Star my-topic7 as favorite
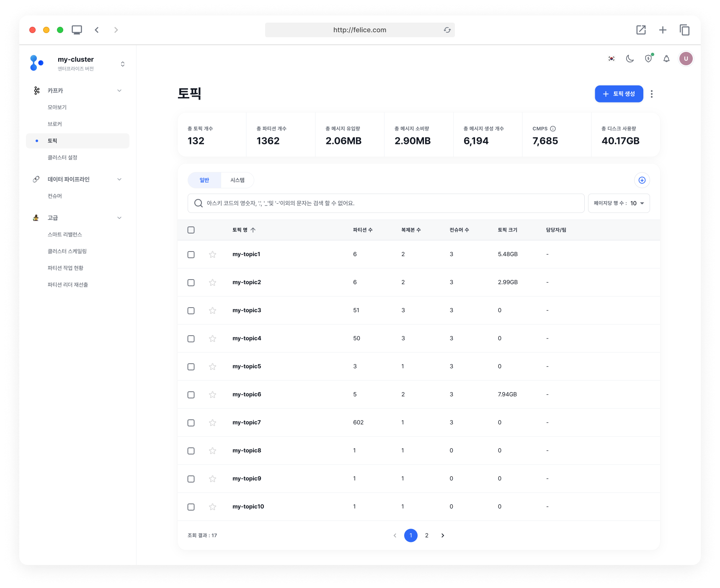 (212, 423)
